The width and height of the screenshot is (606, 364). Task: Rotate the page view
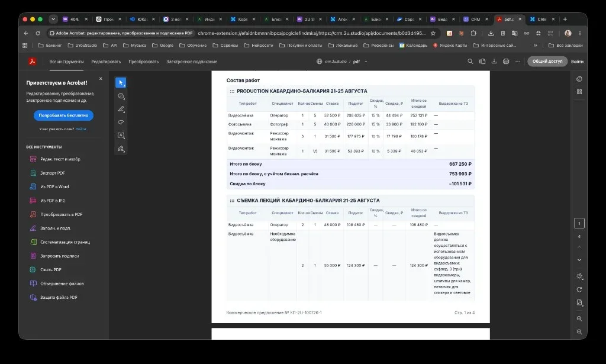click(x=579, y=289)
